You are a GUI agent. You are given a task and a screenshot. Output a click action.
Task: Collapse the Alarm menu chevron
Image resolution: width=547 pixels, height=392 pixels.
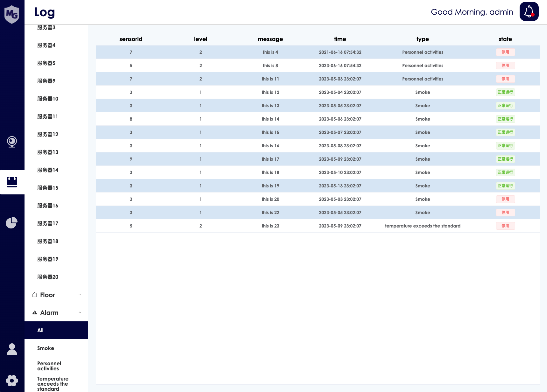[80, 313]
